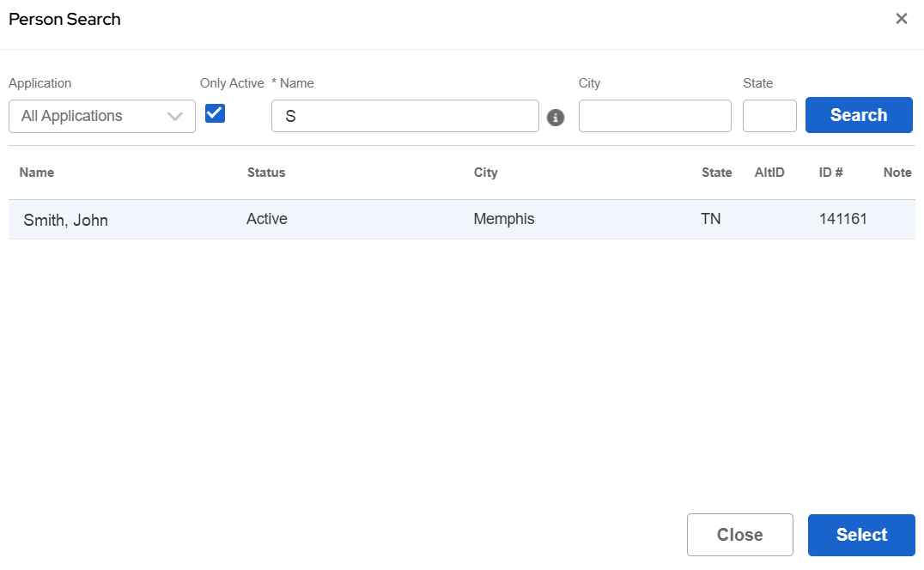This screenshot has height=570, width=924.
Task: Uncheck the Only Active checkbox
Action: pos(215,113)
